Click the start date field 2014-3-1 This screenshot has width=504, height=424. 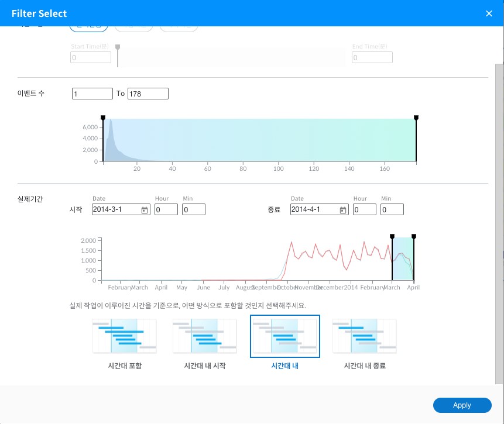click(x=116, y=210)
